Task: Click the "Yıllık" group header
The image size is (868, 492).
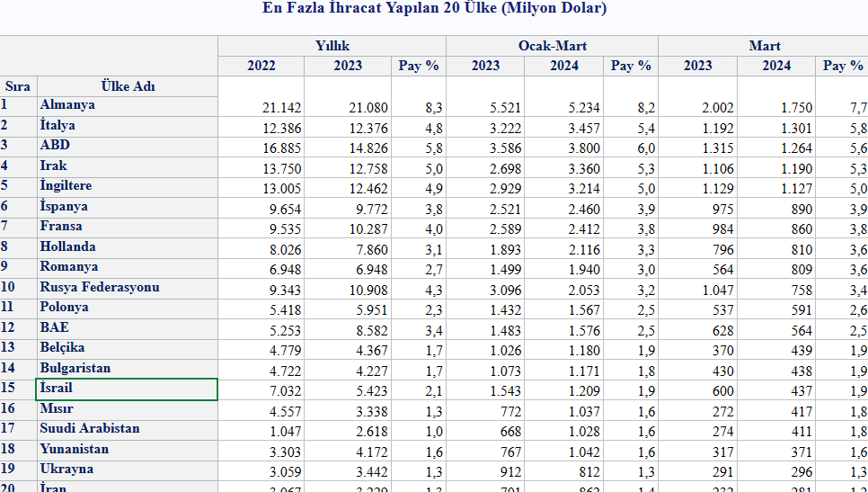Action: coord(332,46)
